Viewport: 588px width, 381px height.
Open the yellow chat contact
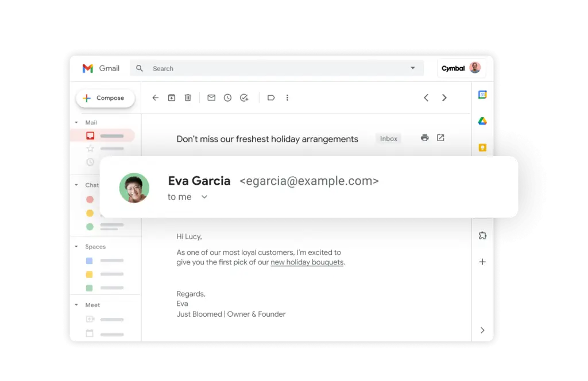90,213
